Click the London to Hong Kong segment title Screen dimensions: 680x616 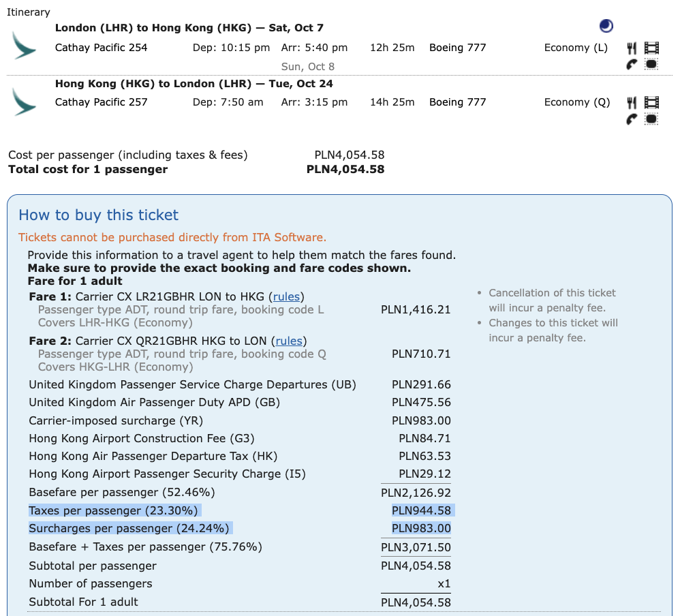(189, 28)
